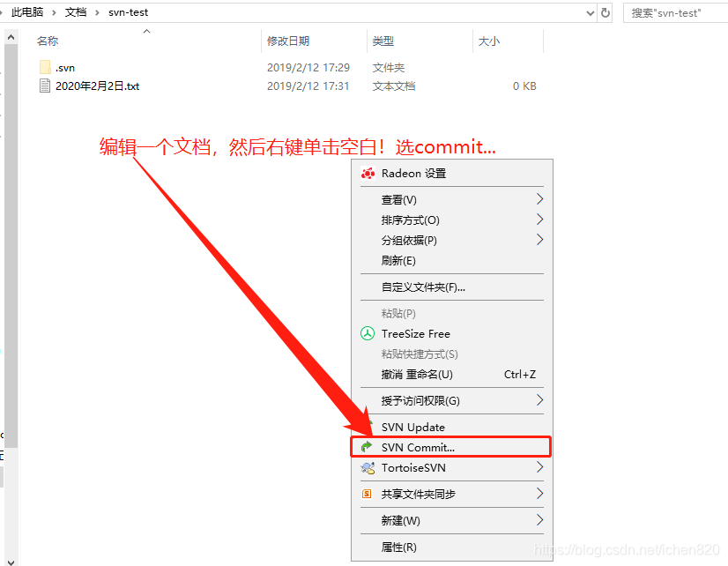Click the text file icon of 2020年2月2日.txt
The image size is (728, 566).
[45, 86]
